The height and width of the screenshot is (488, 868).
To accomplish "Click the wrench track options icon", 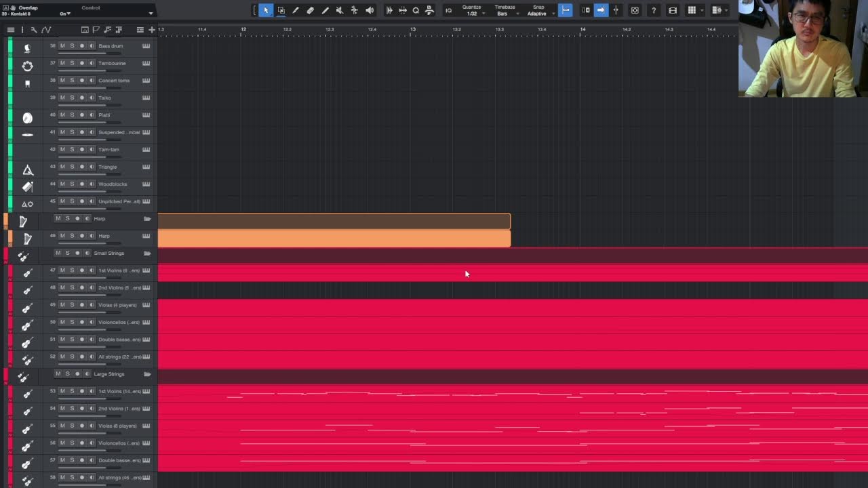I will [34, 30].
